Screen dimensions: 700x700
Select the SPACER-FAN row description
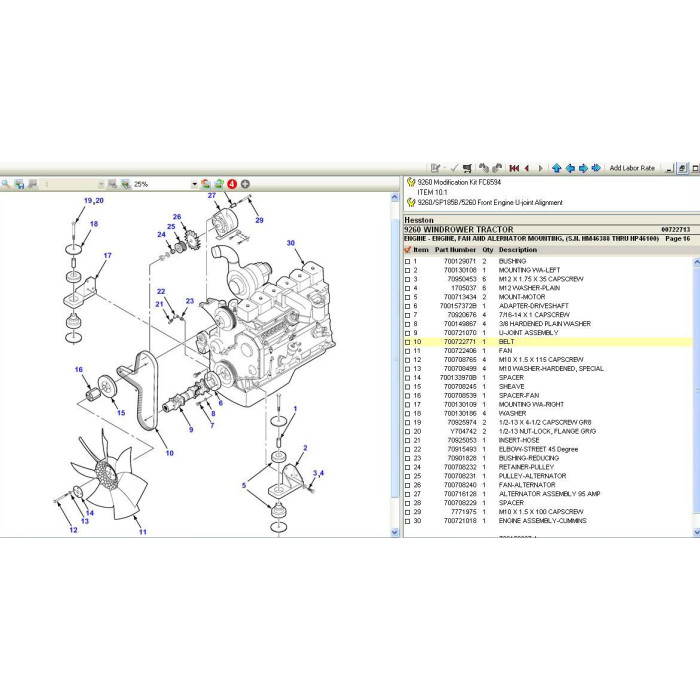point(519,396)
